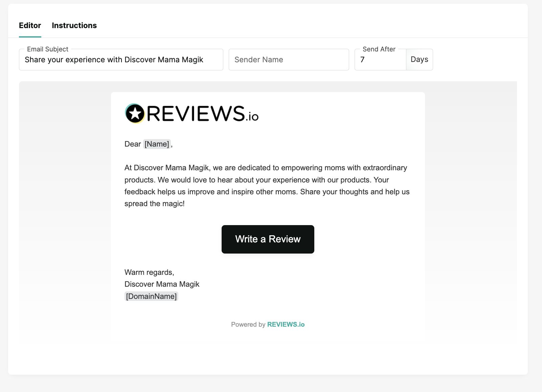Open the REVIEWS.io footer link
Screen dimensions: 542x392
[x=286, y=324]
